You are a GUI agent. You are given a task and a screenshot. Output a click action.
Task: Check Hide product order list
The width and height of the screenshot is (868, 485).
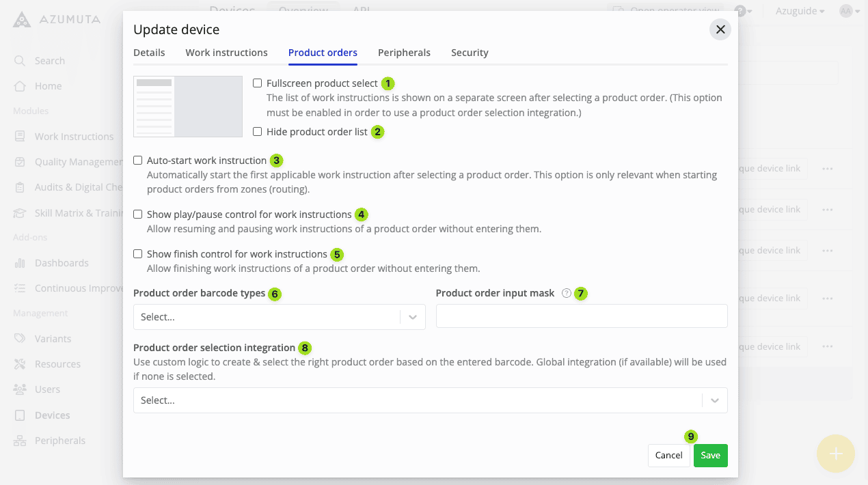(x=257, y=131)
